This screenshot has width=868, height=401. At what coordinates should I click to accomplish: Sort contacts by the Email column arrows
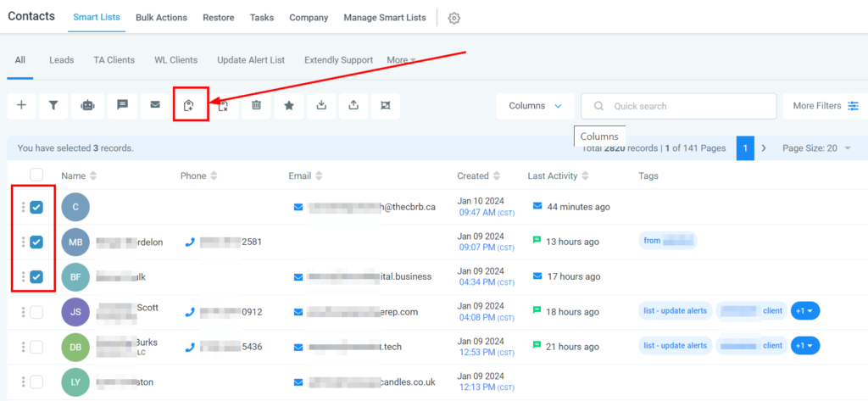(319, 176)
